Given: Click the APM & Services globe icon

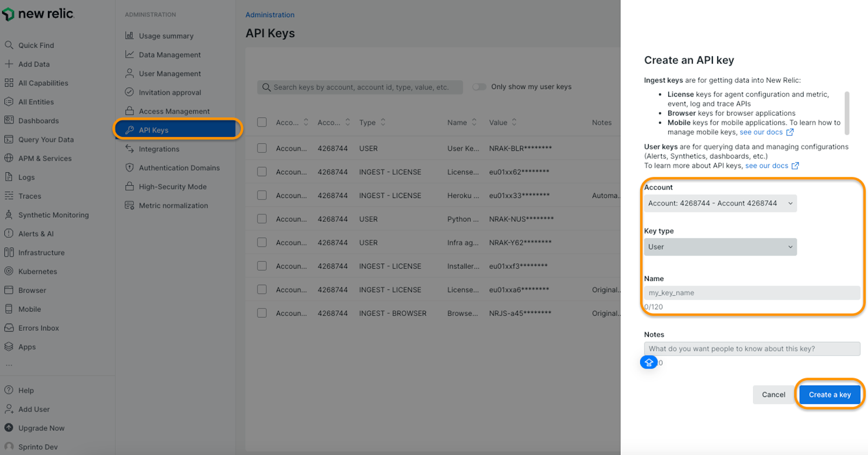Looking at the screenshot, I should click(x=9, y=159).
